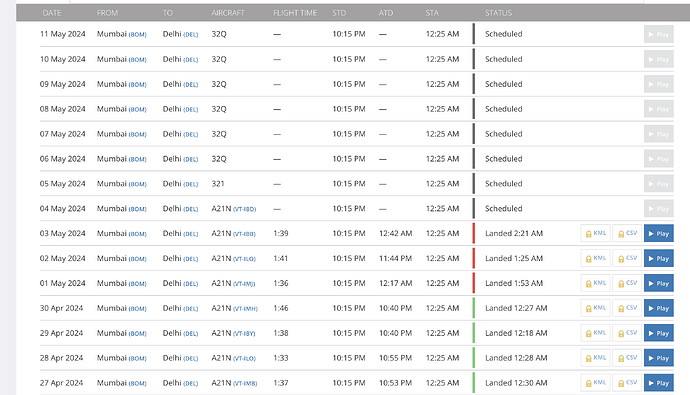690x395 pixels.
Task: Select status text 'Landed 2:21 AM'
Action: 514,234
